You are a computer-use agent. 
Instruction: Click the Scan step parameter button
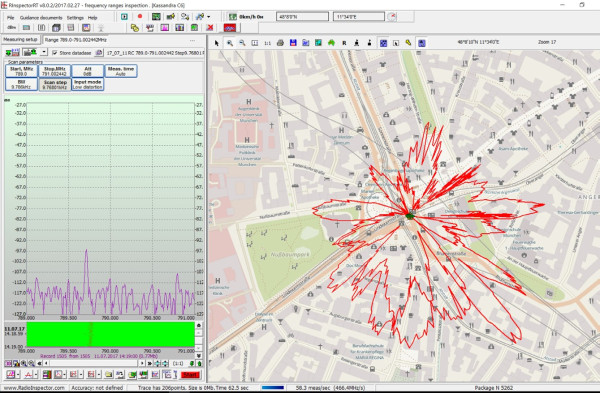55,85
